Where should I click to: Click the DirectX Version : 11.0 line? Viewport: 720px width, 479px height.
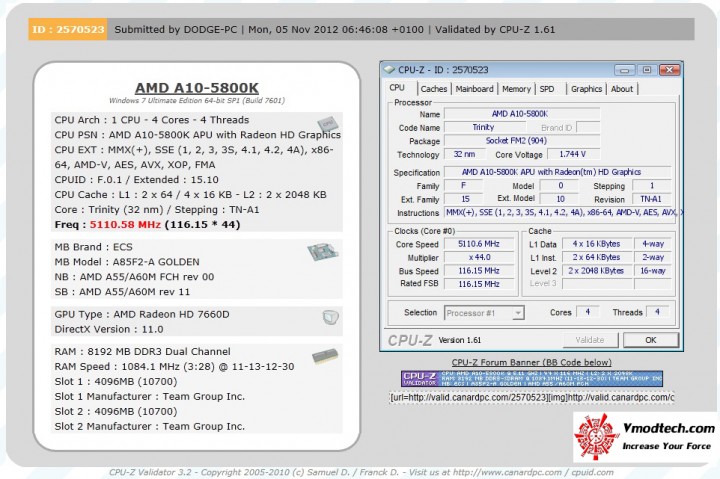[x=109, y=329]
